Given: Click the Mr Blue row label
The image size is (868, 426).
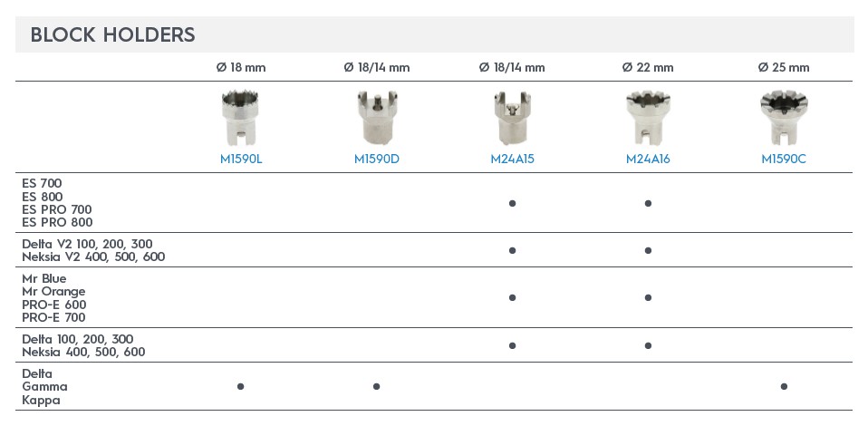Looking at the screenshot, I should [44, 278].
